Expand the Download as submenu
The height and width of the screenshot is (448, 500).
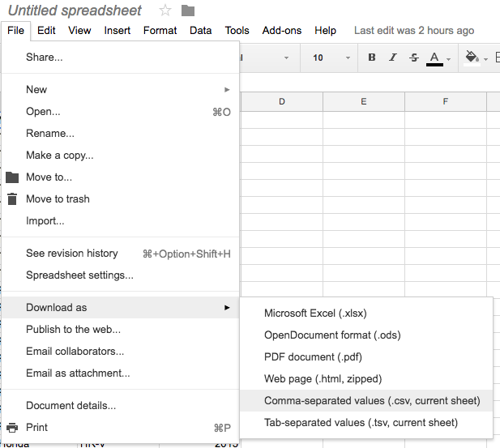(120, 307)
